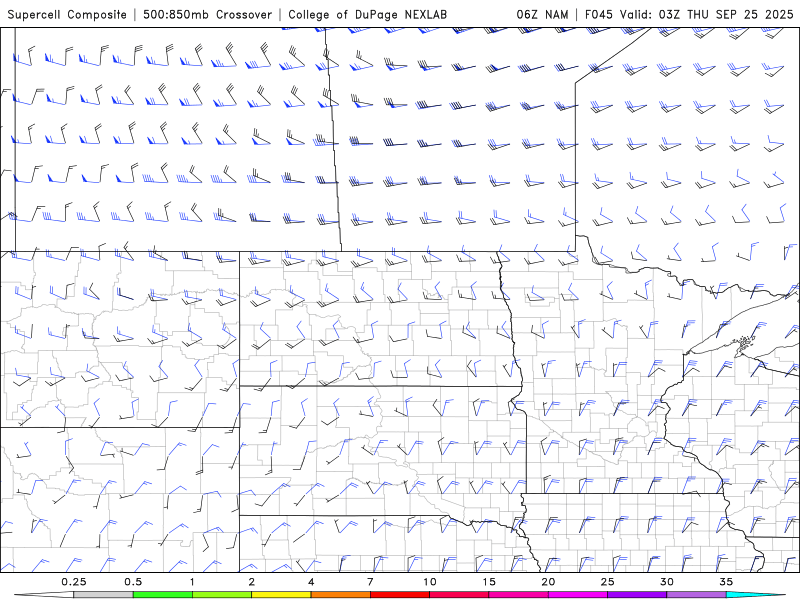The height and width of the screenshot is (600, 800).
Task: Click the scale label reading 35
Action: click(x=726, y=582)
